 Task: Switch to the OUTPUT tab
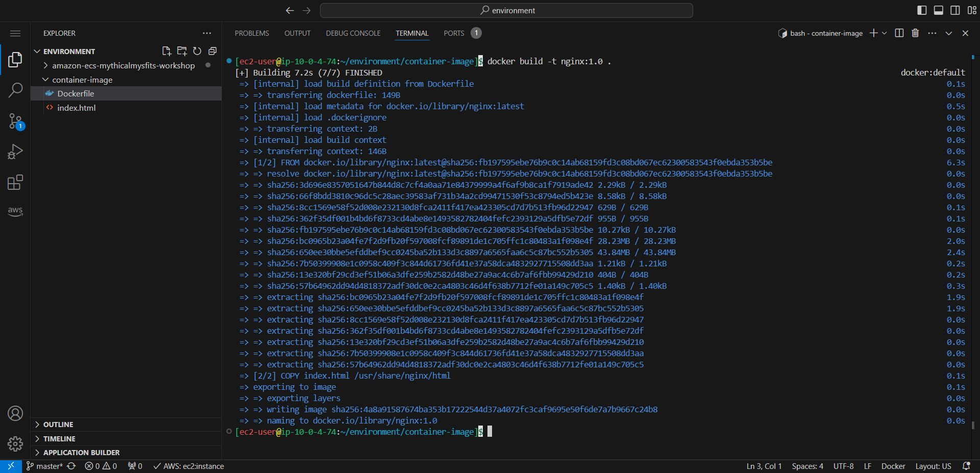(x=298, y=33)
